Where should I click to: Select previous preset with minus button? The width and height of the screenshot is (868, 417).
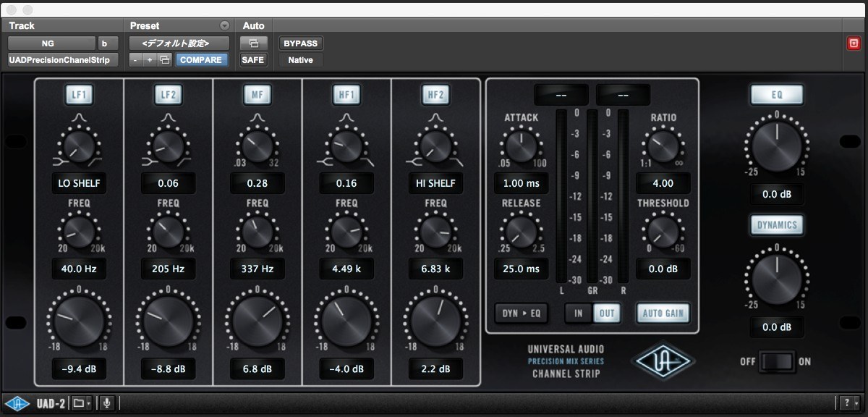135,60
